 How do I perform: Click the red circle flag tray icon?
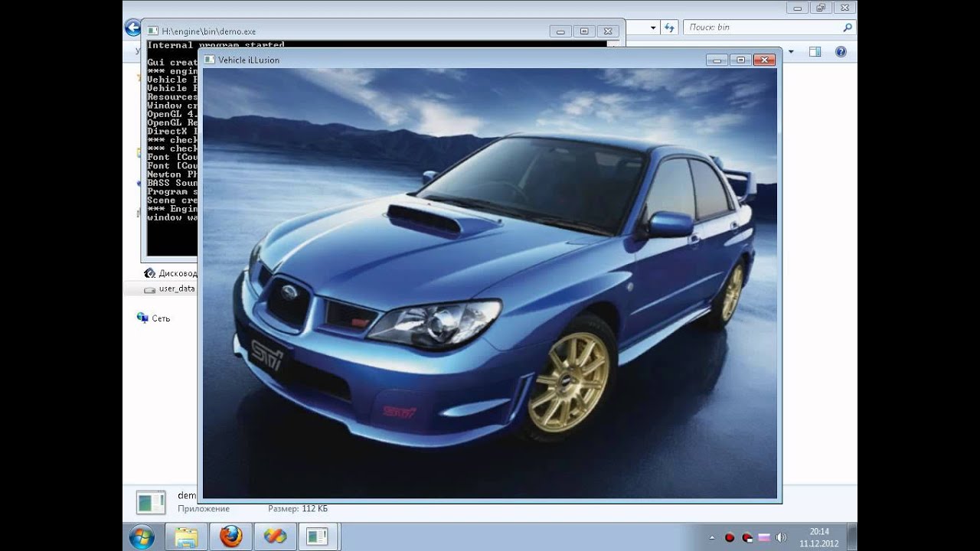coord(746,537)
